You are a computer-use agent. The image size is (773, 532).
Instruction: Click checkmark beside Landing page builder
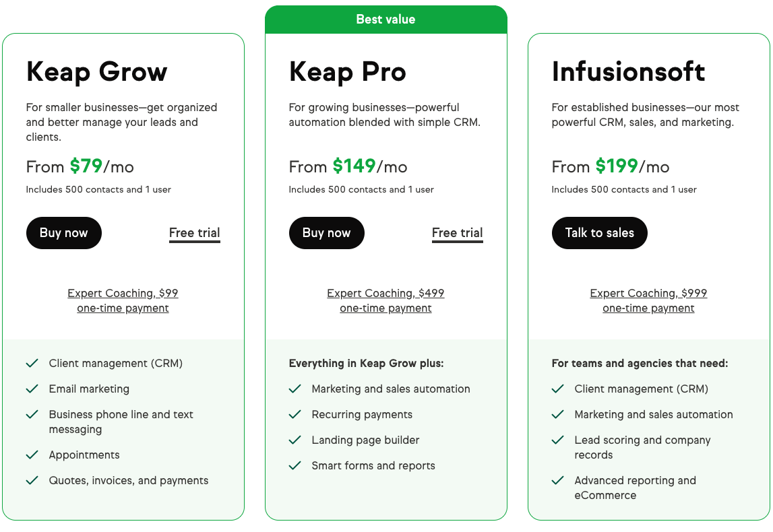(x=295, y=440)
